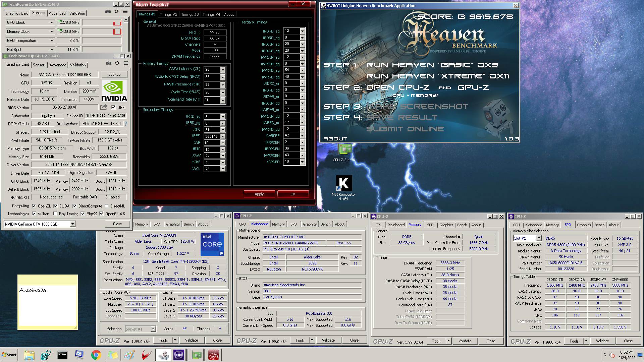The image size is (644, 362).
Task: Click the GPU-Z screenshot camera icon in front window
Action: coord(108,63)
